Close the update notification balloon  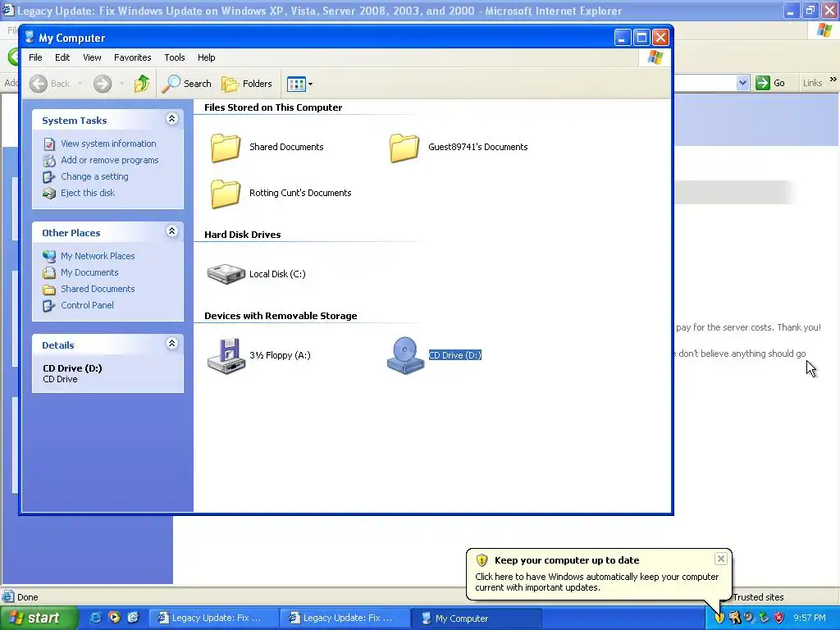point(720,559)
